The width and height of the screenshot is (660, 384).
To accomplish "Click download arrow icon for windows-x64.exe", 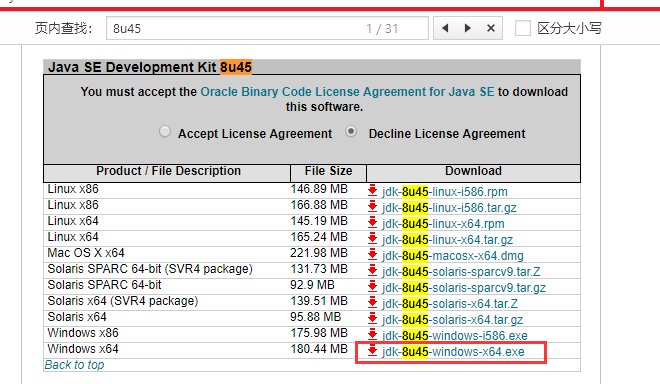I will (x=372, y=350).
